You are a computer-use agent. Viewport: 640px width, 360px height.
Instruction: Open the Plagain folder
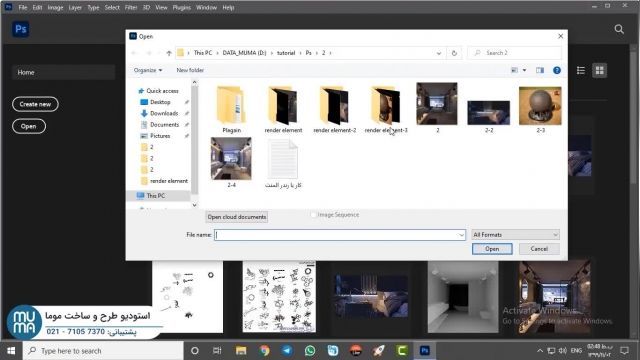coord(231,109)
